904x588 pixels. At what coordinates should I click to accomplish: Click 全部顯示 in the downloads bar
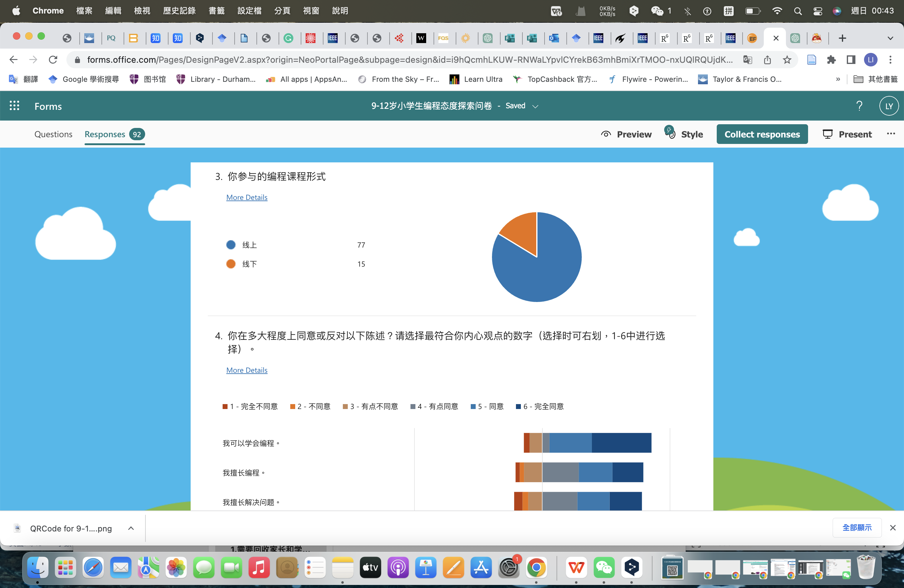click(857, 528)
